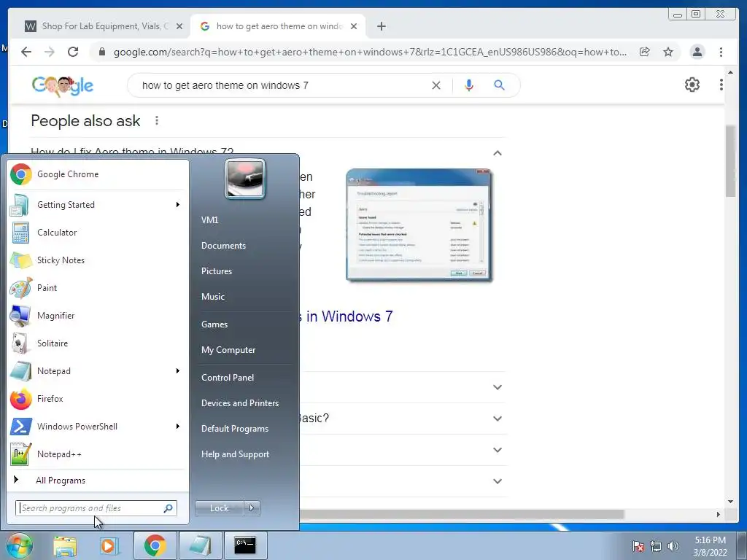Screen dimensions: 747x560
Task: Open Music from the Start menu
Action: (213, 297)
